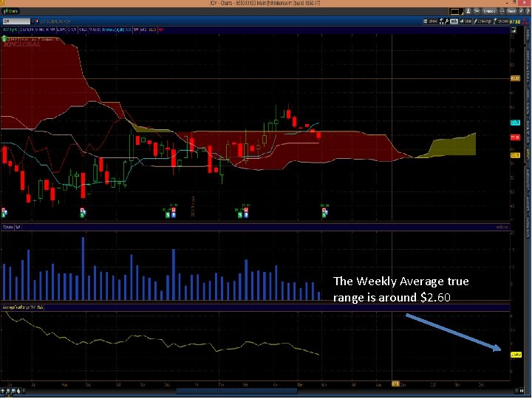Open the chart grid layout selector
Viewport: 532px width, 399px height.
456,12
